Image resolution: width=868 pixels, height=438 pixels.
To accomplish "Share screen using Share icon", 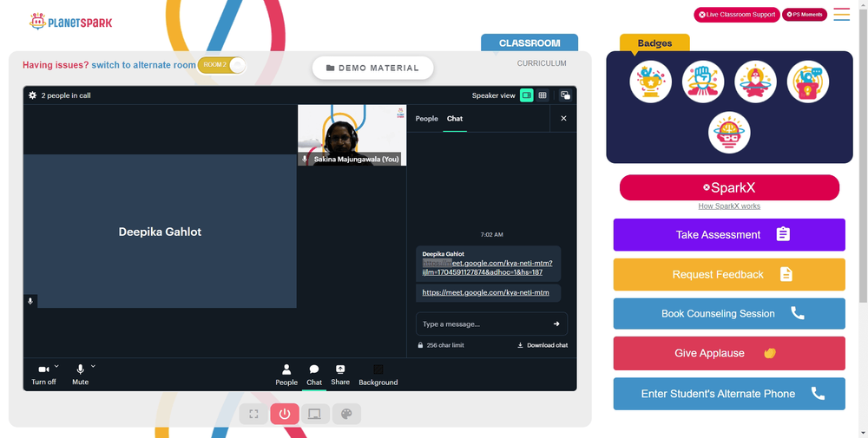I will tap(340, 375).
